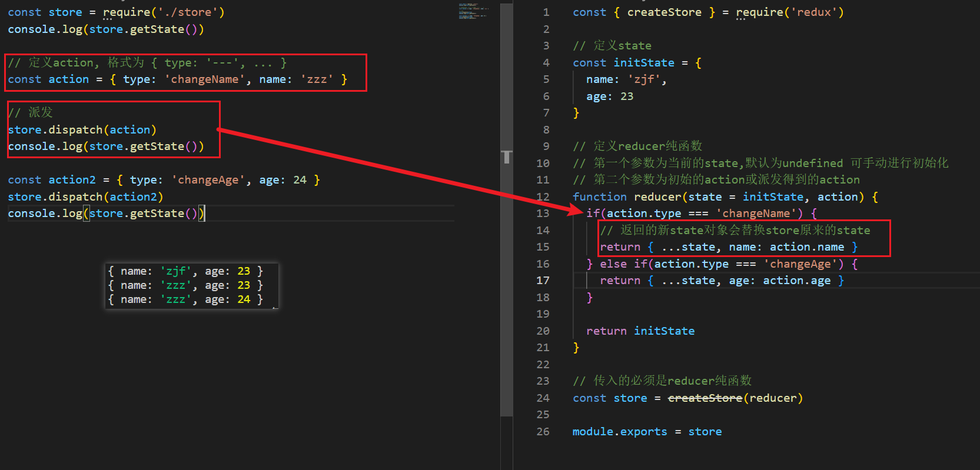Place cursor on 'store.dispatch(action2)' line
The height and width of the screenshot is (470, 980).
(x=85, y=197)
